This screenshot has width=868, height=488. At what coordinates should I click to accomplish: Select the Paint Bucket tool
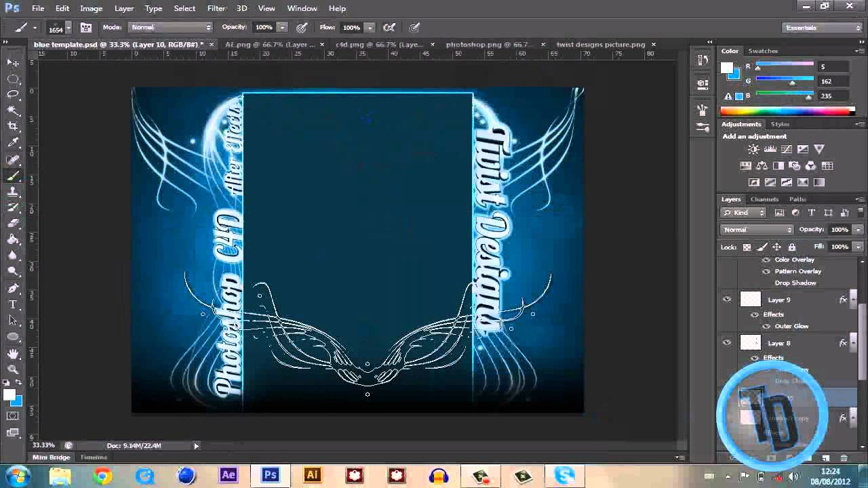coord(13,239)
